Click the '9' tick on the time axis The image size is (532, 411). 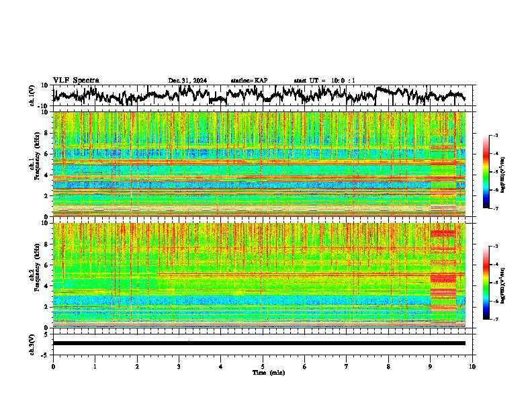[430, 367]
